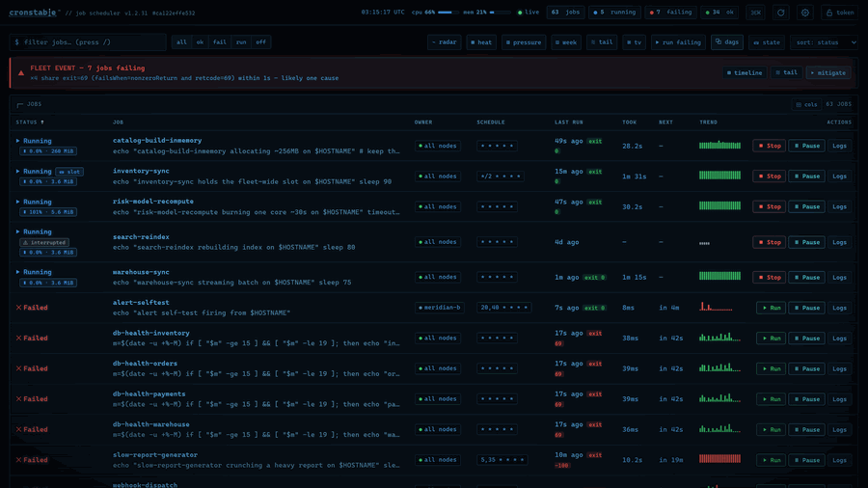
Task: Stop the risk-model-recompute job
Action: point(769,206)
